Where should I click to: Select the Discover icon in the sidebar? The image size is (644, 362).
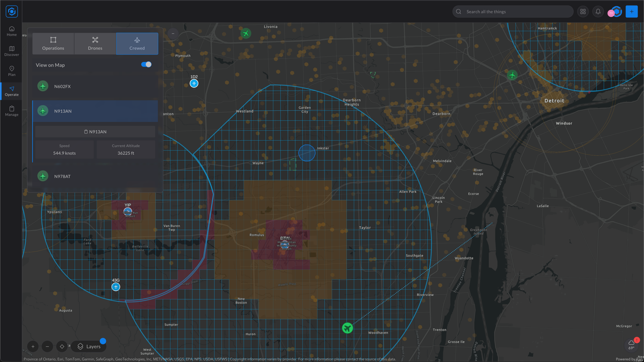(11, 51)
